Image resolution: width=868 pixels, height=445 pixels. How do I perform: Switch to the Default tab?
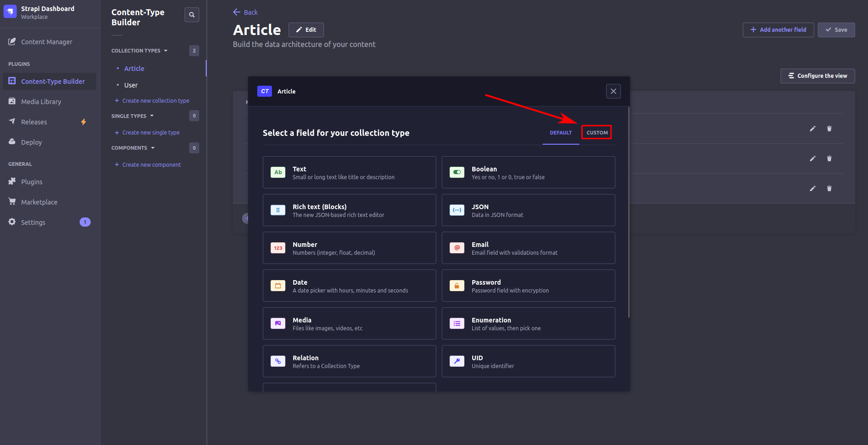561,133
